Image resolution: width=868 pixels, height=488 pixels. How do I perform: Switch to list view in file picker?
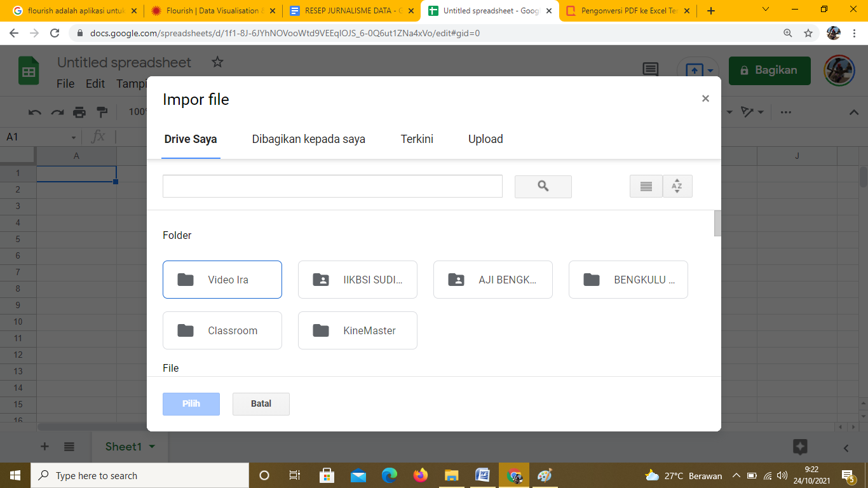click(646, 187)
